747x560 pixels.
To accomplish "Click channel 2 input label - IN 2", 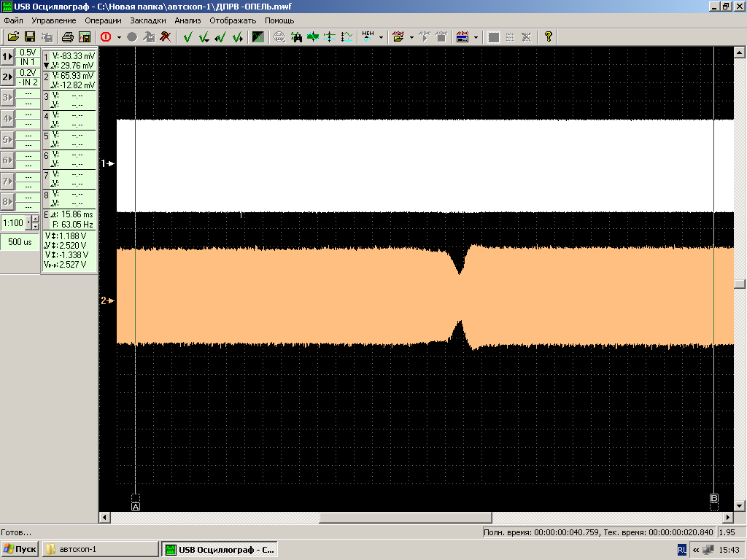I will [x=28, y=82].
